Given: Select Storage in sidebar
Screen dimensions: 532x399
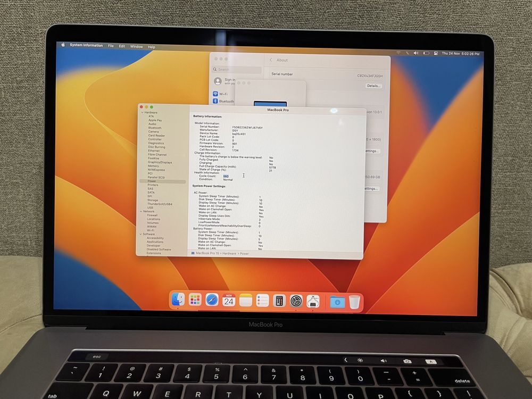Looking at the screenshot, I should pos(153,200).
